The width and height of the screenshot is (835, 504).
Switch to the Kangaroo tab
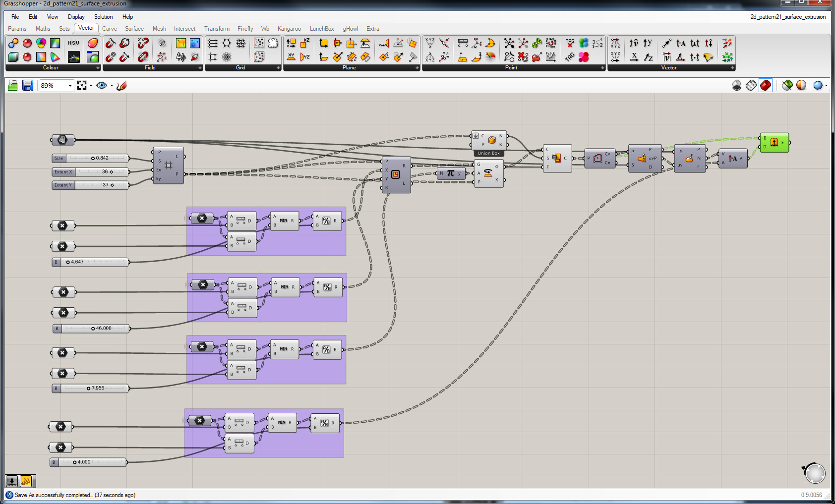pyautogui.click(x=289, y=29)
